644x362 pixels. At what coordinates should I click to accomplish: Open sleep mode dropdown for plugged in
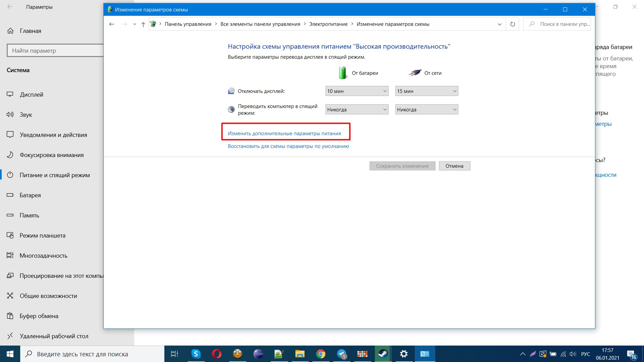point(427,110)
